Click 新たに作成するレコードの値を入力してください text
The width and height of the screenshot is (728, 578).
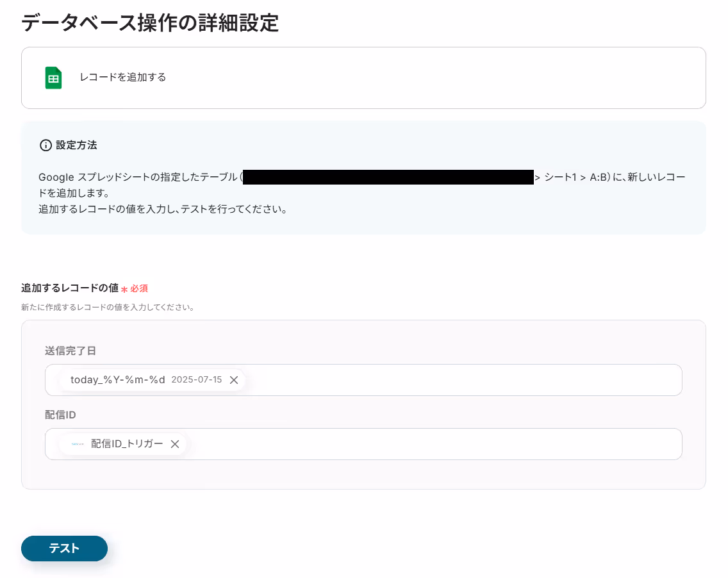108,308
